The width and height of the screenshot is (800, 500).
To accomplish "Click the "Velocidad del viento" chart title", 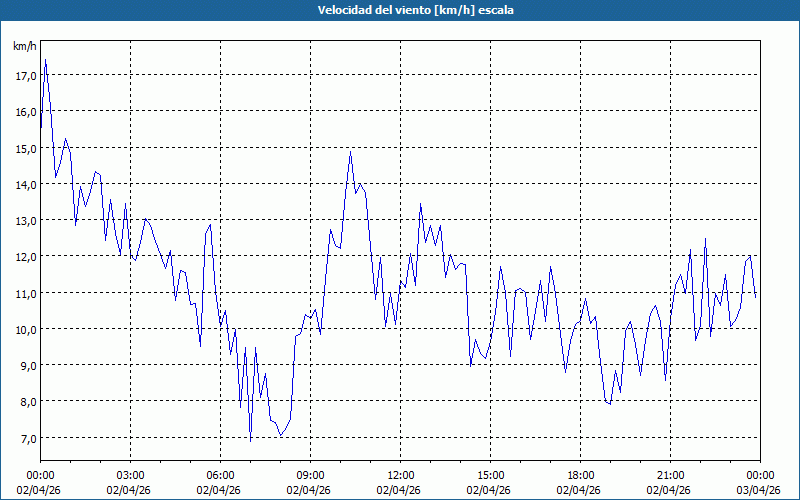I will click(x=400, y=10).
